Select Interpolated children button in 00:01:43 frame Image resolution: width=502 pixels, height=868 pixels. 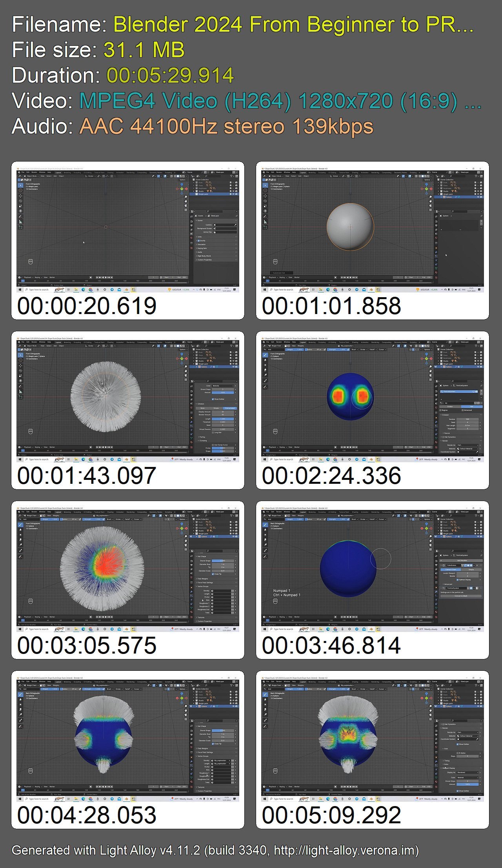coord(230,408)
